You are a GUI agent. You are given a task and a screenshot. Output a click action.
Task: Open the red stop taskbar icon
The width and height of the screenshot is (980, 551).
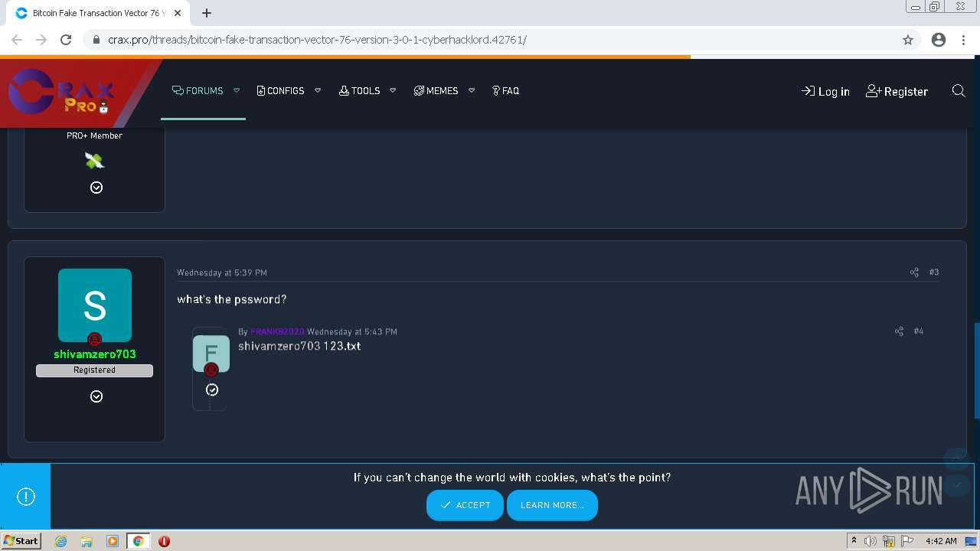tap(164, 541)
